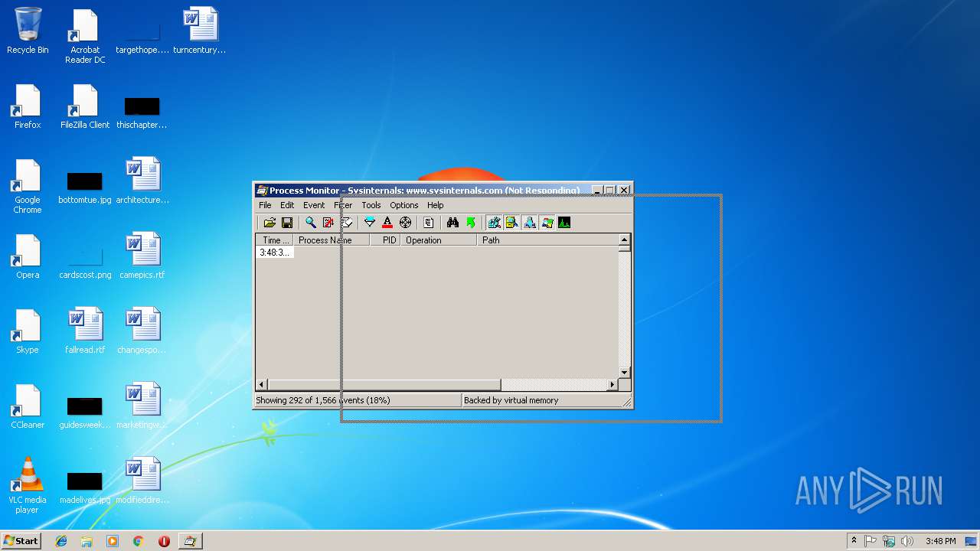Click the Path column header

pos(547,240)
